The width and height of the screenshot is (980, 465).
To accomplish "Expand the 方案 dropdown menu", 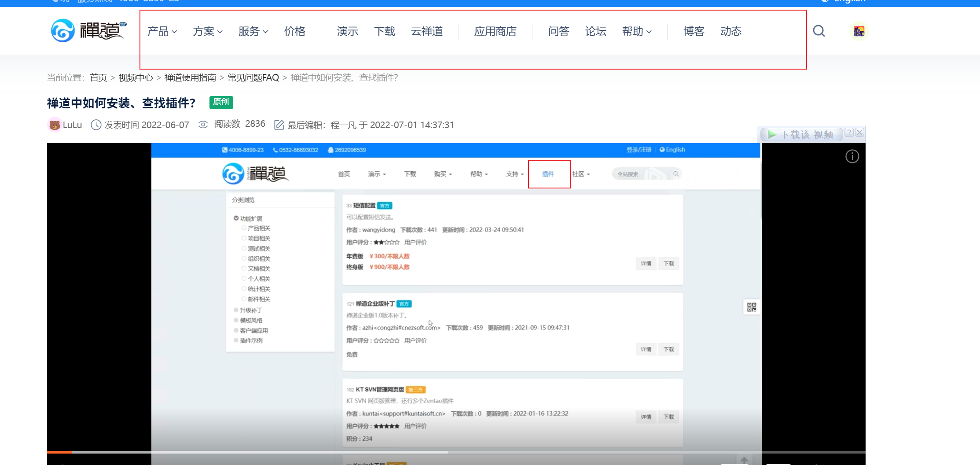I will 207,31.
